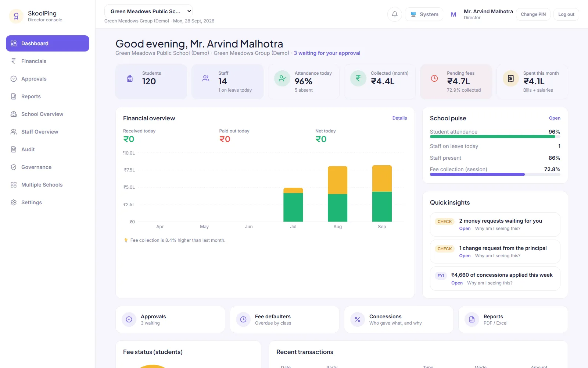Click the Concessions percent icon

(358, 319)
